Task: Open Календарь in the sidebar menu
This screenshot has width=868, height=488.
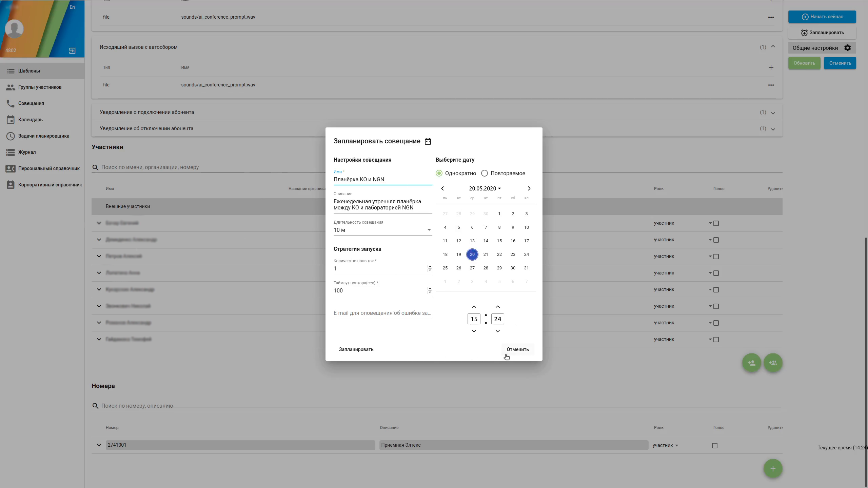Action: (x=31, y=120)
